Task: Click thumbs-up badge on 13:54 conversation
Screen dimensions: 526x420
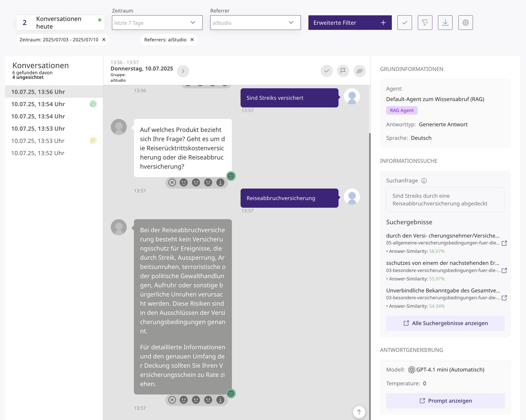Action: [93, 104]
